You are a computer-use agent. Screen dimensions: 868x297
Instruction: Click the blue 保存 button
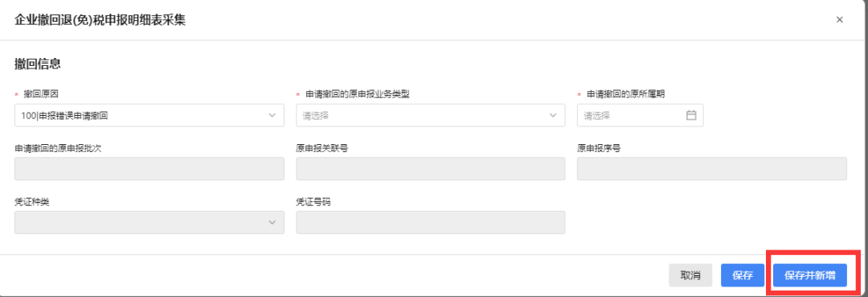[x=743, y=275]
